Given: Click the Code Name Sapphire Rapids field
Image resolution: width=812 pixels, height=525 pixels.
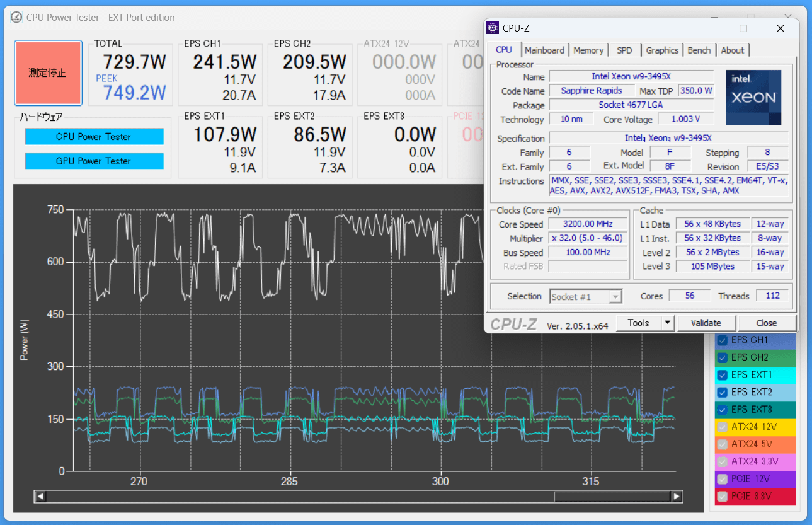Looking at the screenshot, I should tap(592, 91).
